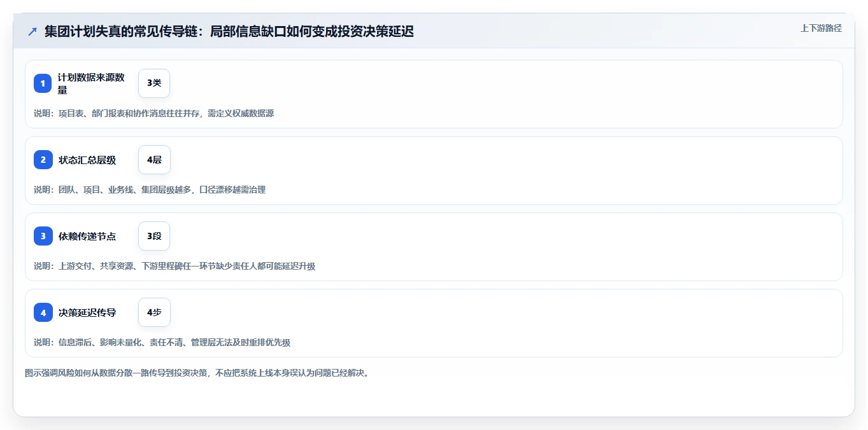This screenshot has height=430, width=868.
Task: Click step number badge 4
Action: (43, 312)
